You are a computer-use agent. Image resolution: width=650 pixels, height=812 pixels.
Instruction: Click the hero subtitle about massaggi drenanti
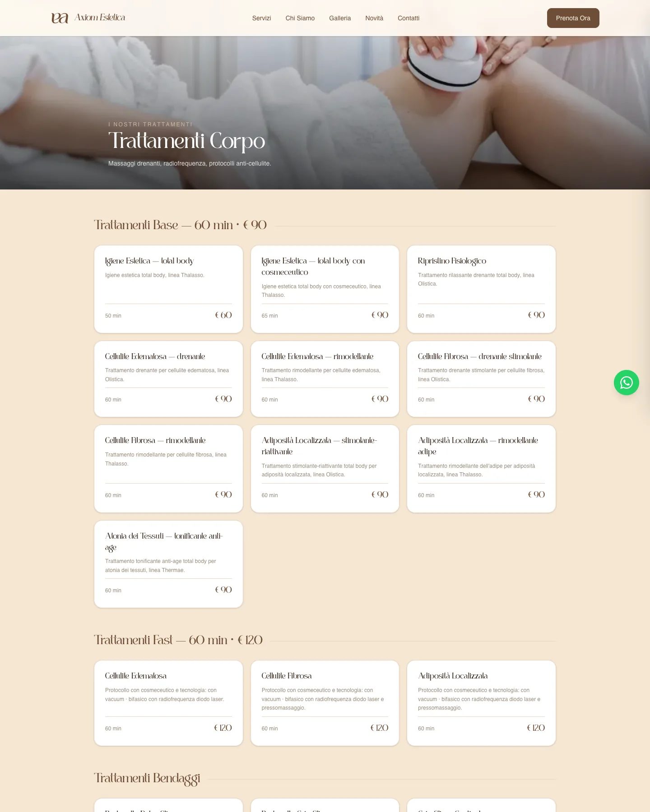click(190, 163)
